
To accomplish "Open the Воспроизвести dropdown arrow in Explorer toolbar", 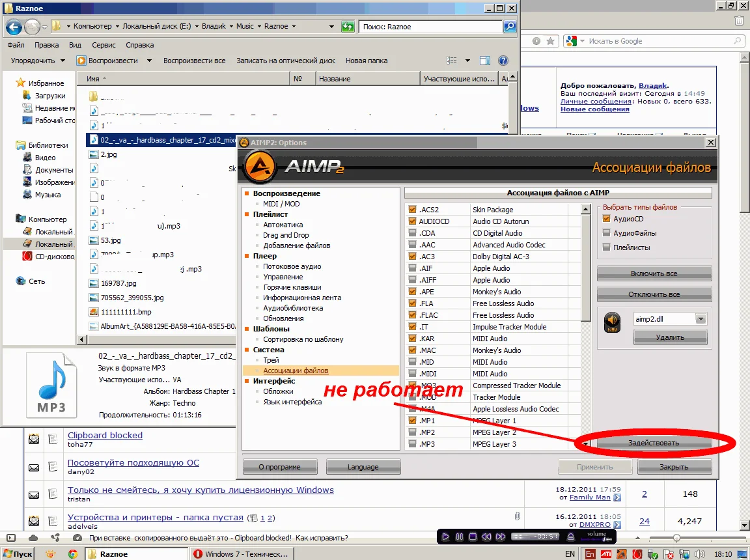I will tap(149, 61).
